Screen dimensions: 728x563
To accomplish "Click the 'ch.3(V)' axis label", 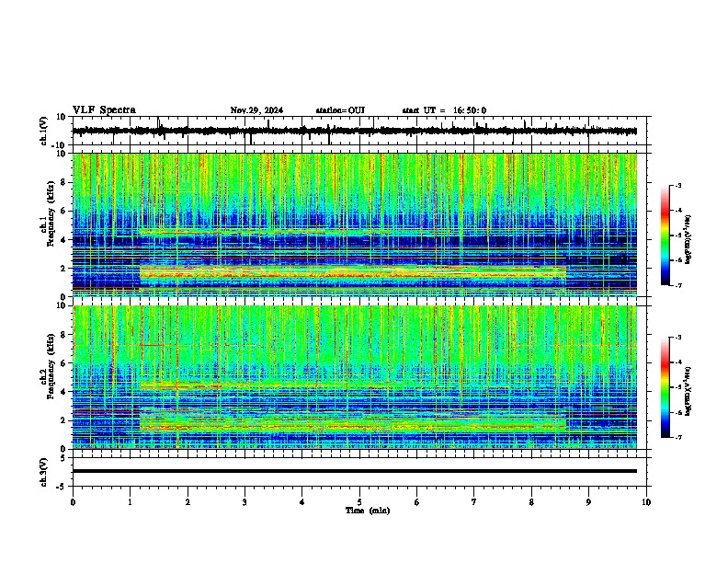I will (44, 472).
